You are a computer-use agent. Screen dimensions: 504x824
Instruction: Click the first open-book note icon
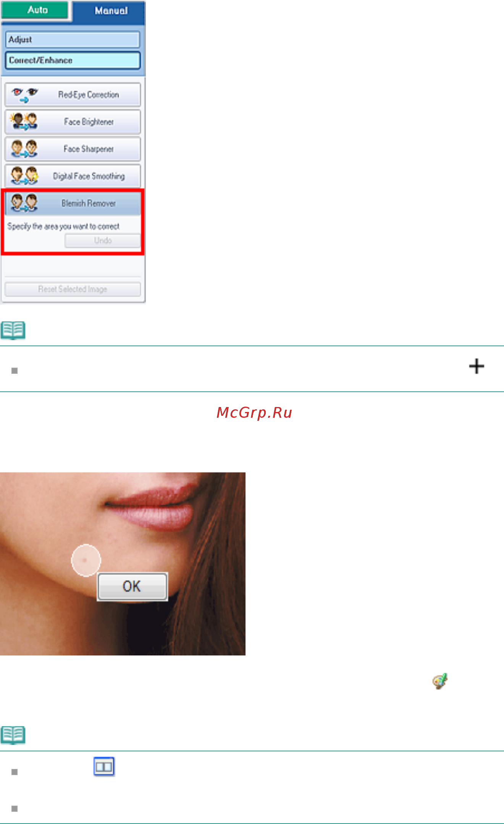(x=13, y=331)
